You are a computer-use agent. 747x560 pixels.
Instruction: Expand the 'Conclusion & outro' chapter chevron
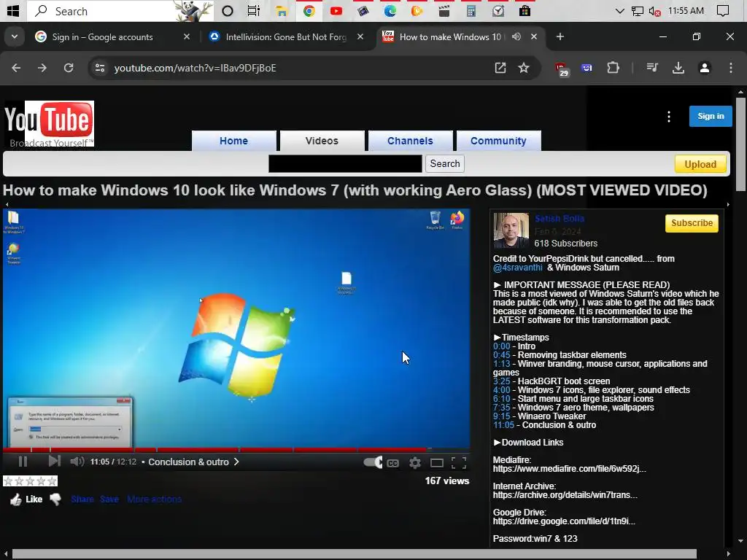coord(236,462)
